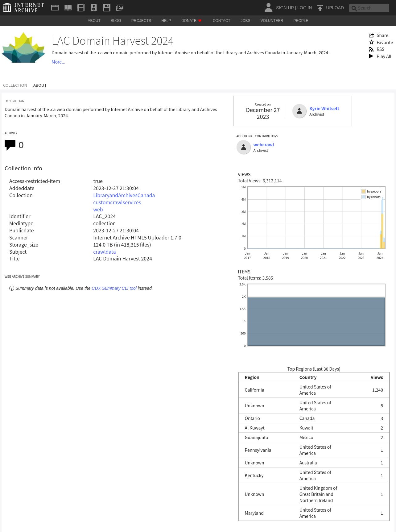Viewport: 396px width, 532px height.
Task: Click the search magnifier icon
Action: (x=354, y=8)
